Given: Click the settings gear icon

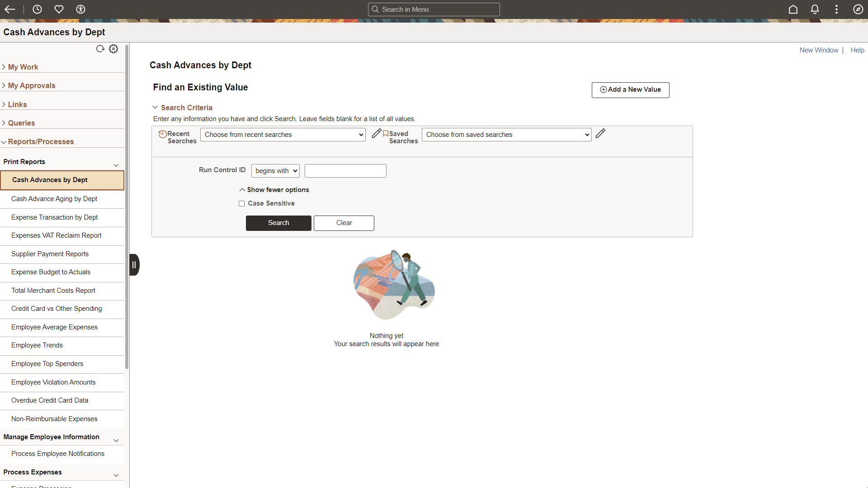Looking at the screenshot, I should click(x=113, y=49).
